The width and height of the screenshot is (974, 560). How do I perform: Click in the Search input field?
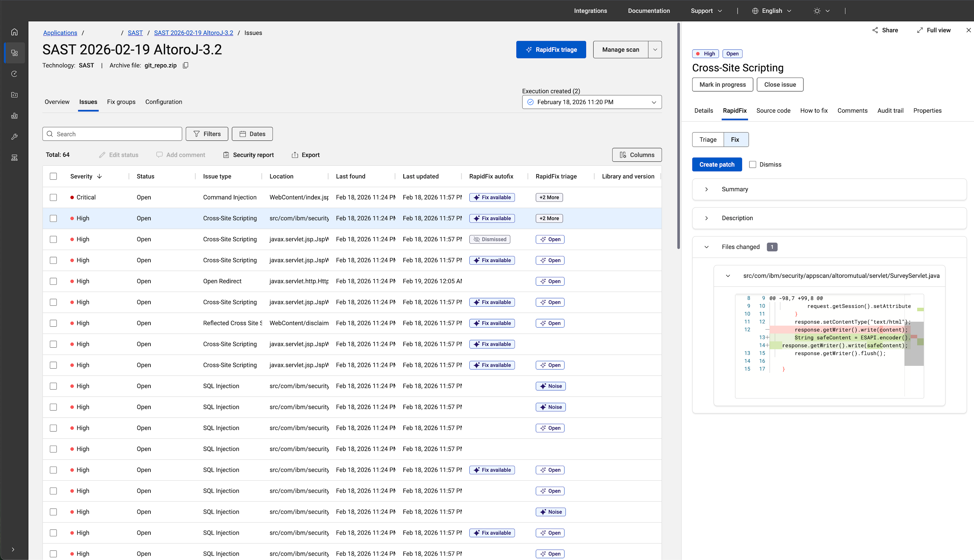coord(115,134)
